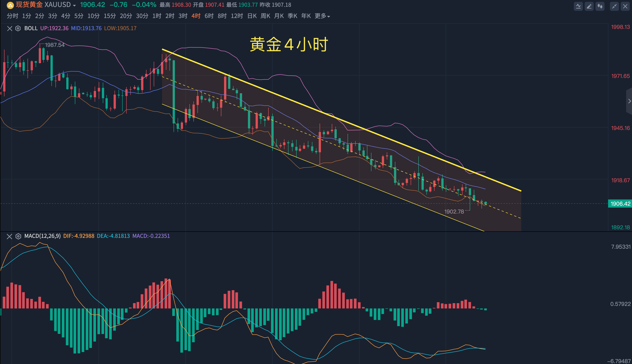
Task: Click the collapse fullscreen arrows icon
Action: coord(614,6)
